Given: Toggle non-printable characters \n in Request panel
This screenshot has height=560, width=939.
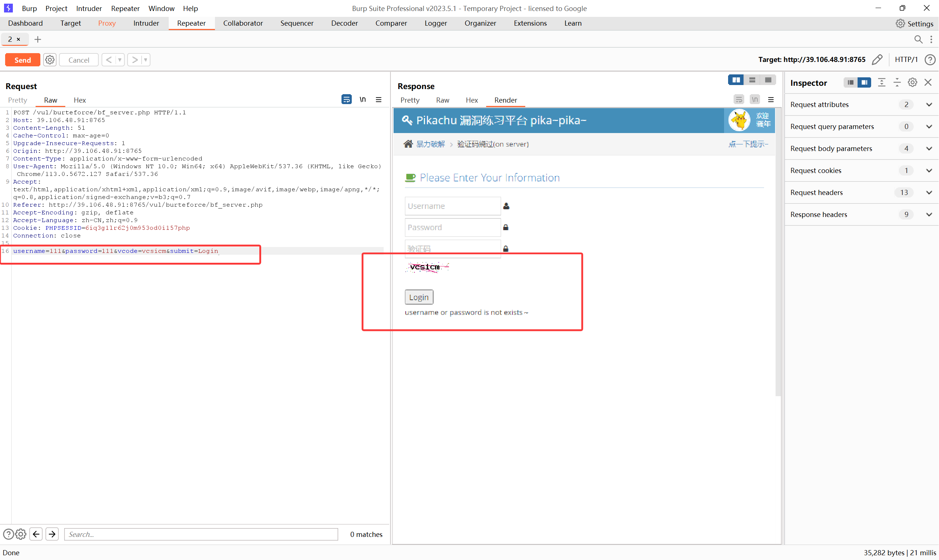Looking at the screenshot, I should (x=362, y=99).
